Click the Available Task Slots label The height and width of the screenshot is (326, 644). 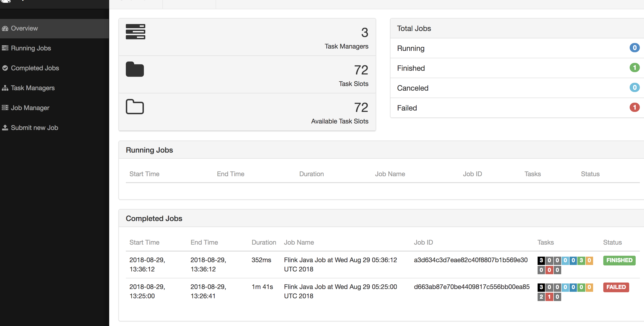pos(340,121)
